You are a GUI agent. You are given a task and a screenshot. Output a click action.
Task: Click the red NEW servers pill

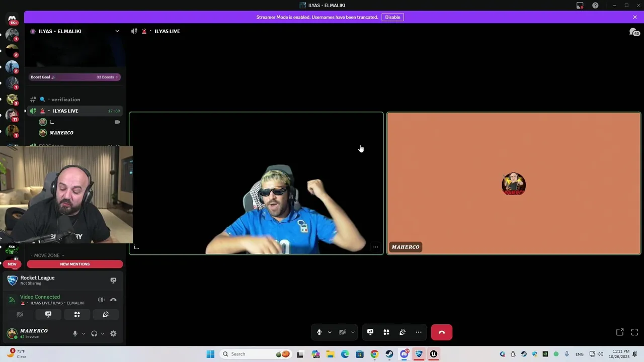tap(12, 264)
